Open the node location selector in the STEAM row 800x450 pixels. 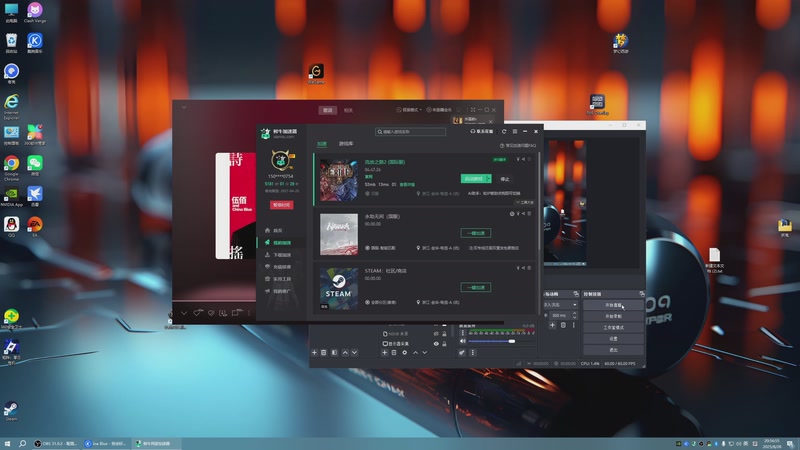pyautogui.click(x=438, y=302)
